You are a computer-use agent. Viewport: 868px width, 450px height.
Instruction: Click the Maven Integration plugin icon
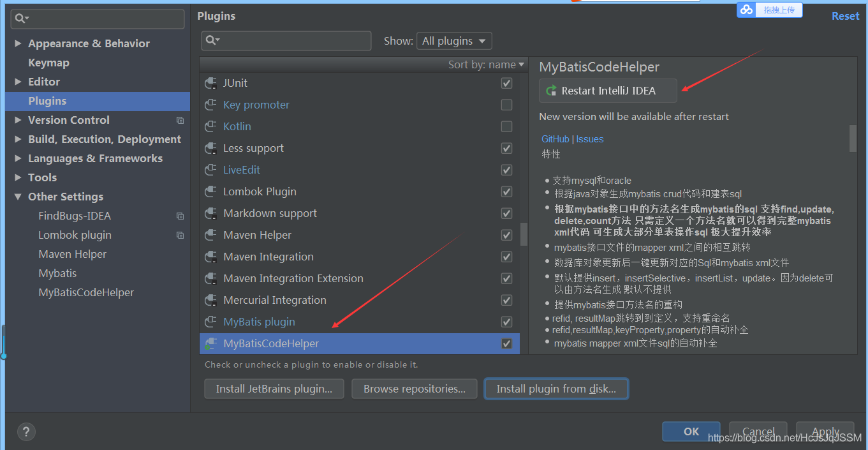[x=210, y=257]
